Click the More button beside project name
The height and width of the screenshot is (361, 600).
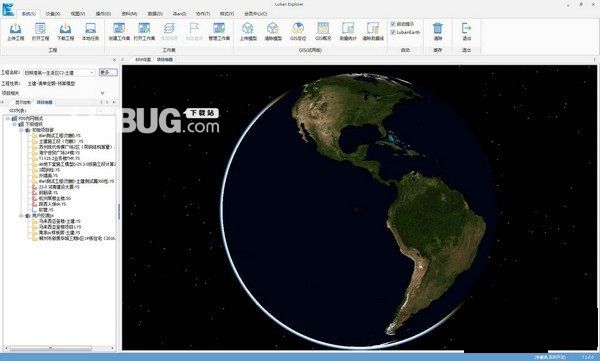pyautogui.click(x=108, y=72)
